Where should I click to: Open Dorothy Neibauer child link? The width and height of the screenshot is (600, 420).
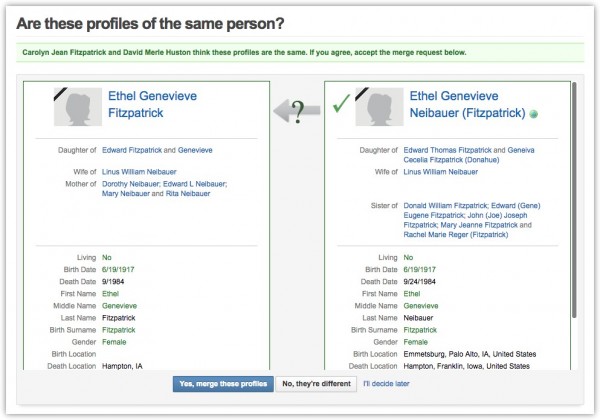click(130, 184)
